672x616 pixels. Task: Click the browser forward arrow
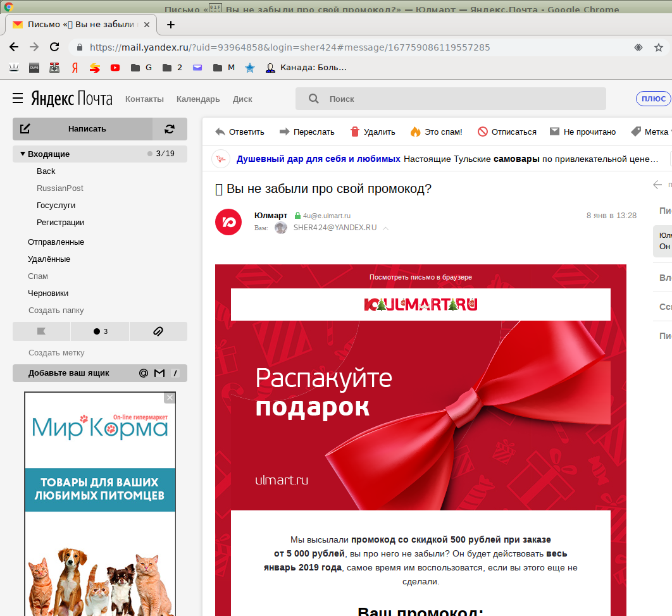coord(34,47)
